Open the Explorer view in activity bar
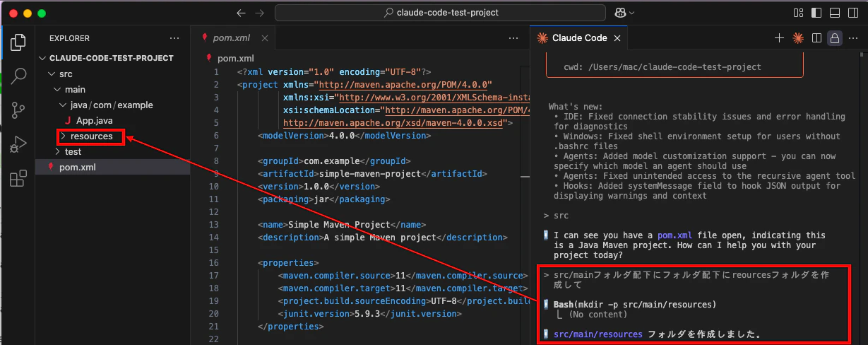 18,42
